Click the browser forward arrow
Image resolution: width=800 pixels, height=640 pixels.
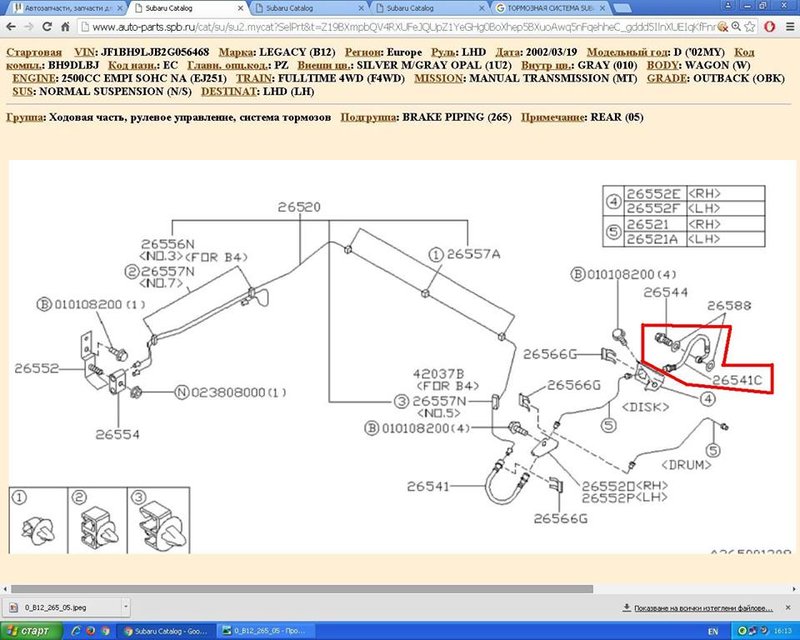tap(29, 27)
